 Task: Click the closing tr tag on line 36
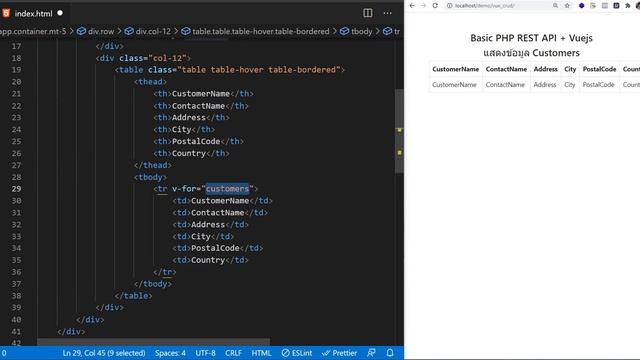pyautogui.click(x=164, y=272)
